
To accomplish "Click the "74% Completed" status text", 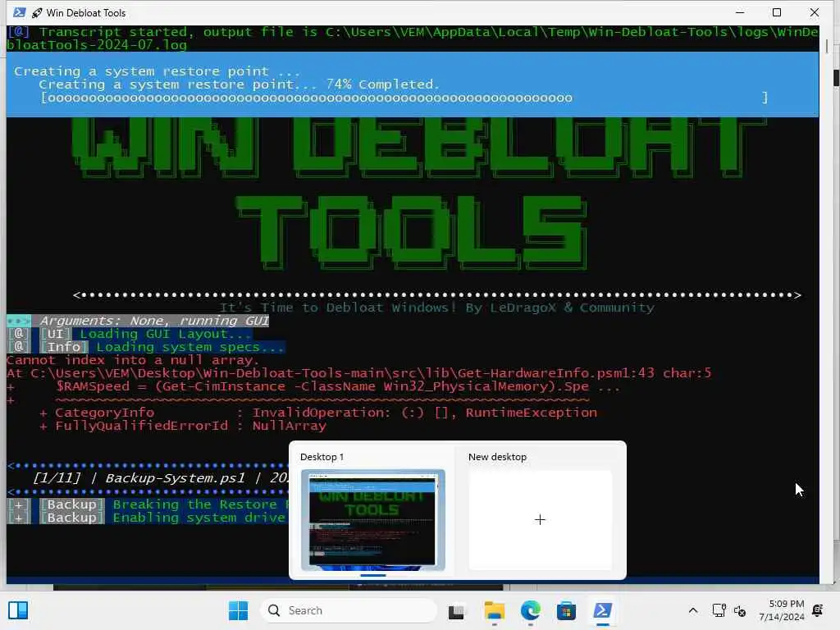I will point(382,84).
